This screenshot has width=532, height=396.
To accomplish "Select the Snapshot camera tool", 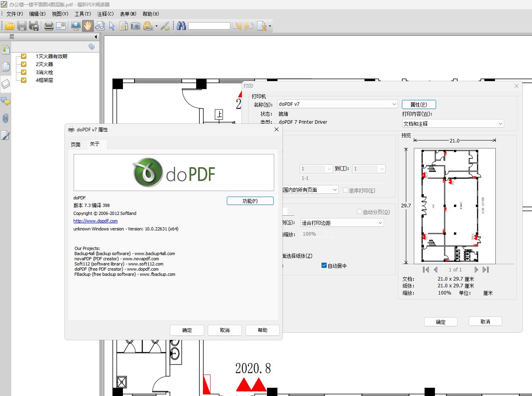I will pos(136,26).
